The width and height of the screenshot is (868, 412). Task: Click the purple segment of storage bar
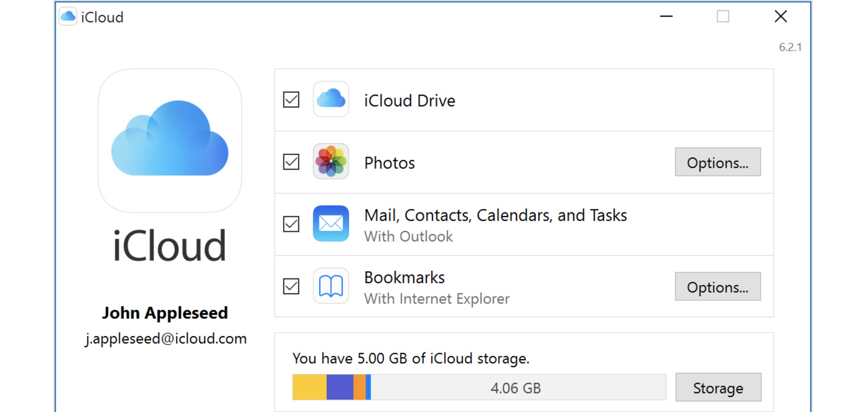(x=340, y=387)
